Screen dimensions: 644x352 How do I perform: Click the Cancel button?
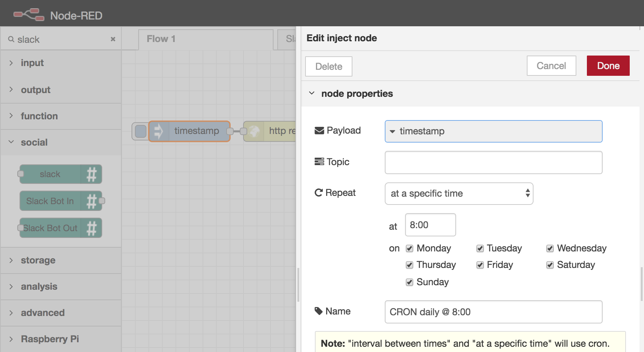click(x=551, y=66)
